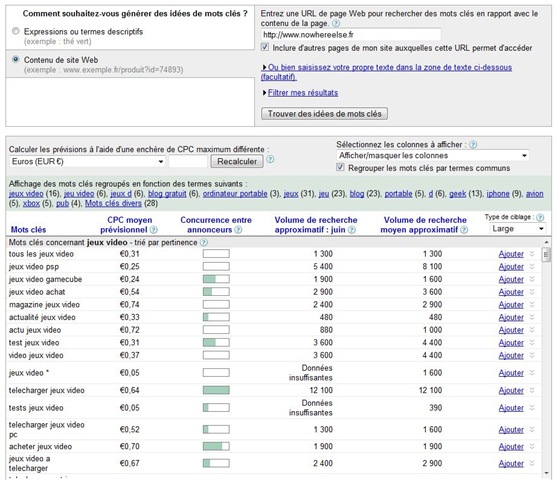Image resolution: width=558 pixels, height=480 pixels.
Task: Expand options chevron for jeux video gamecube
Action: (532, 279)
